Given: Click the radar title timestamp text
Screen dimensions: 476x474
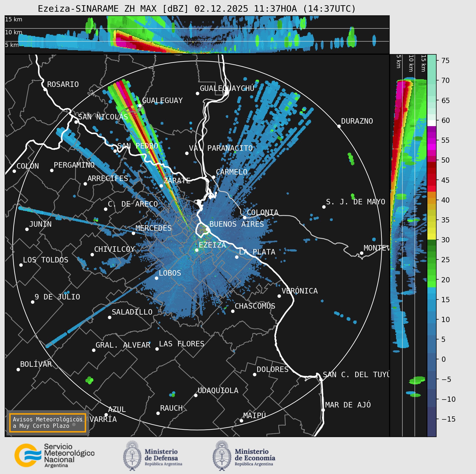Looking at the screenshot, I should [275, 9].
